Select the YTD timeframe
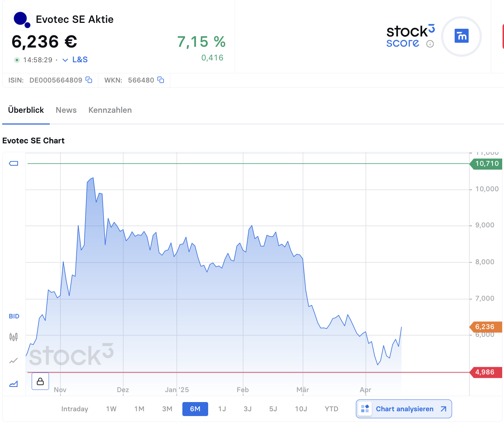Screen dimensions: 504x426 click(x=332, y=409)
